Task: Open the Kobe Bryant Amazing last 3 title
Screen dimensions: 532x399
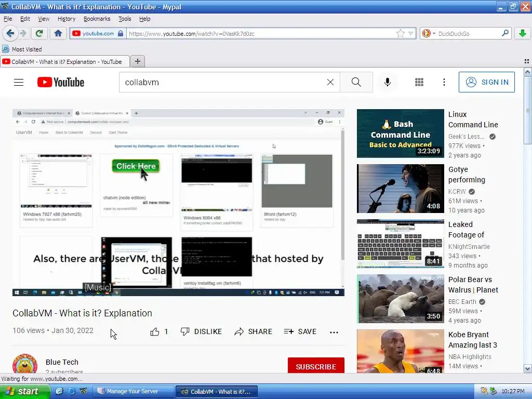Action: coord(473,340)
